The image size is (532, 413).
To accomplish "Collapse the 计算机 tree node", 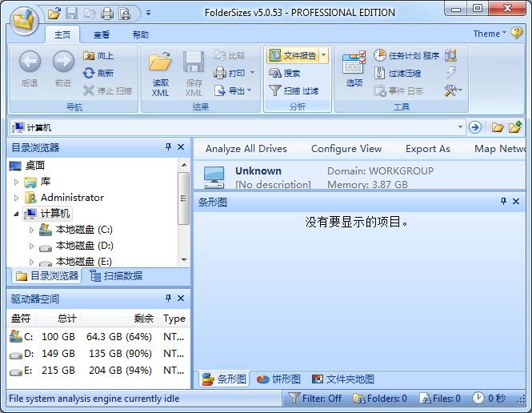I will point(16,214).
